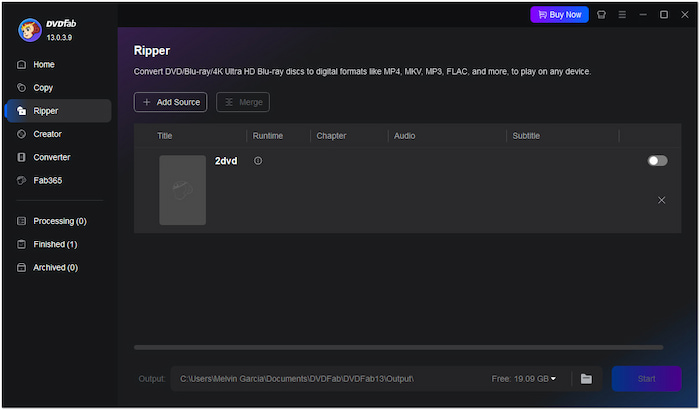Click the info icon next to 2dvd
700x410 pixels.
coord(258,161)
